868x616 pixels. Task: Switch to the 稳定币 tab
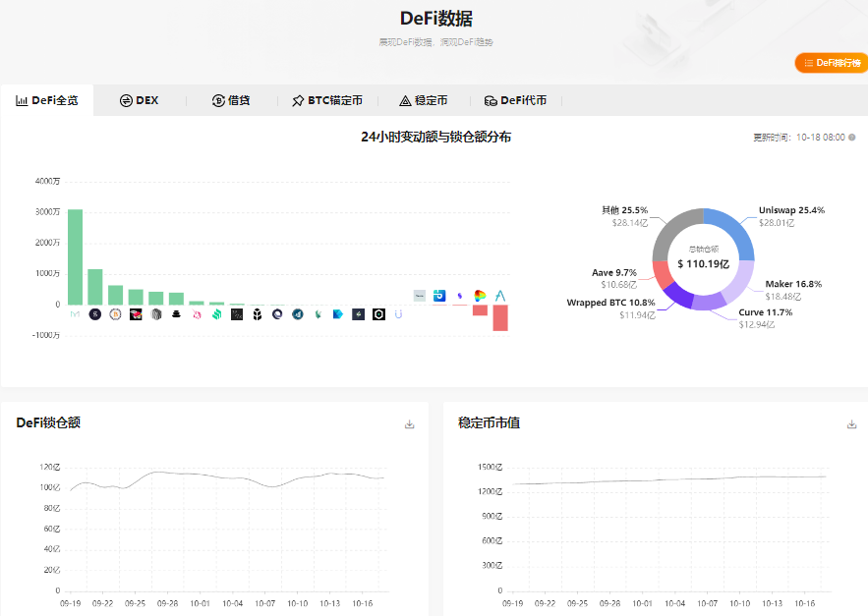click(x=424, y=99)
